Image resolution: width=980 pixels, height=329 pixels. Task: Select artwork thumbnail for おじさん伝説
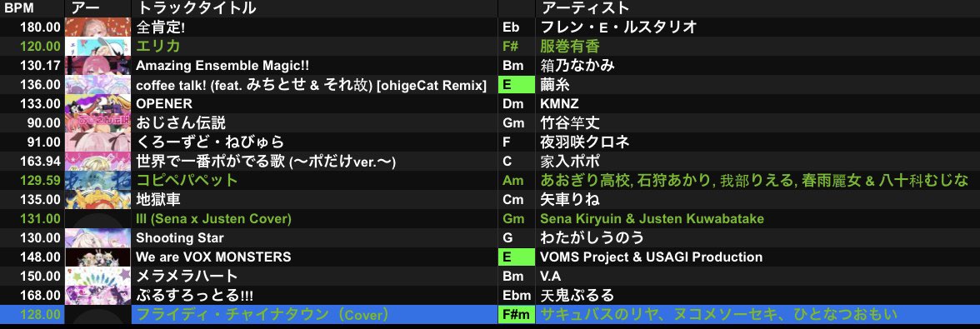coord(97,123)
